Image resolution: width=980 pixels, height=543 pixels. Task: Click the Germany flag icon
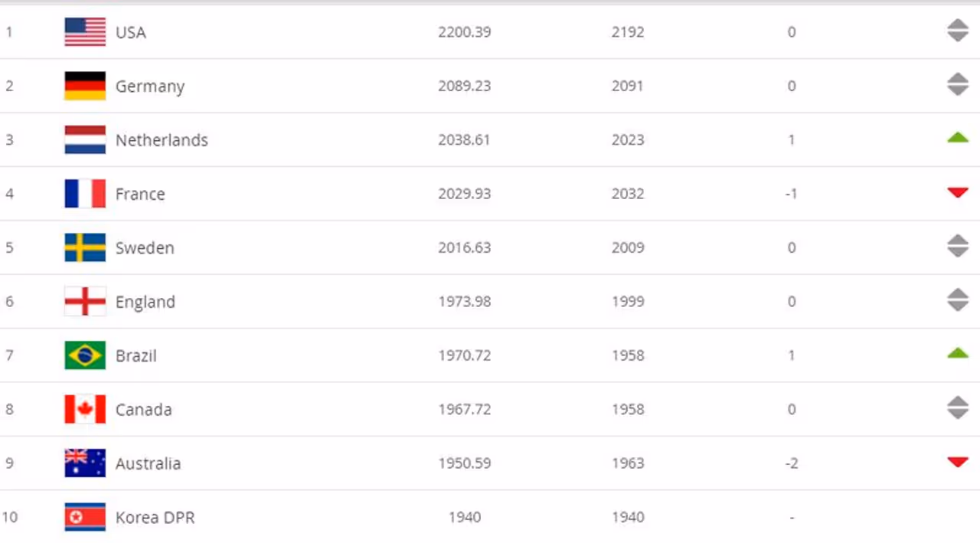tap(85, 86)
